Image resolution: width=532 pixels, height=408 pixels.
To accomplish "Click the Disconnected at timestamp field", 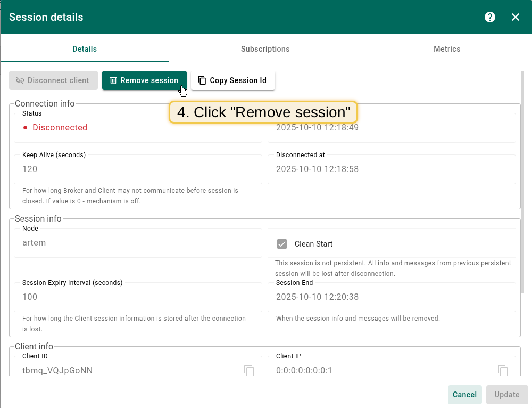I will [x=391, y=169].
